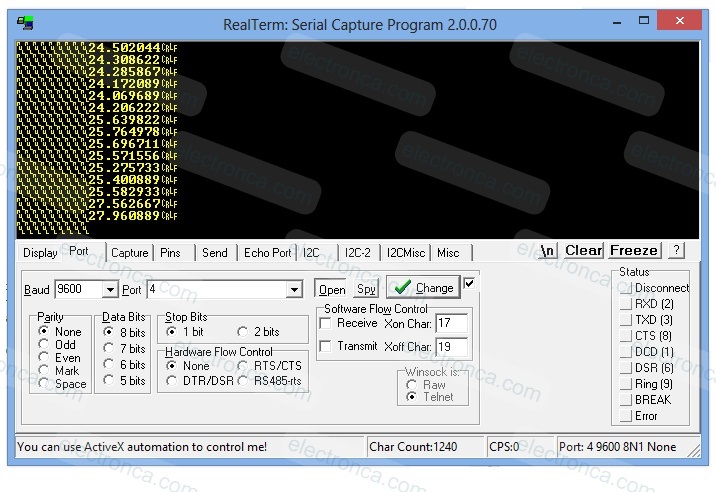716x492 pixels.
Task: Click Port: 4 9600 8N1 None status
Action: [x=617, y=446]
